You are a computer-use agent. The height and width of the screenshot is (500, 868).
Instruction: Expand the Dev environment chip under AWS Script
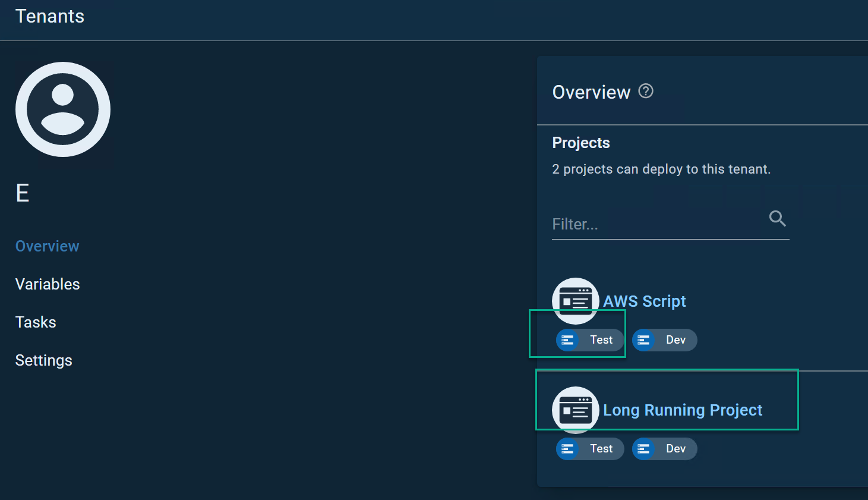664,339
